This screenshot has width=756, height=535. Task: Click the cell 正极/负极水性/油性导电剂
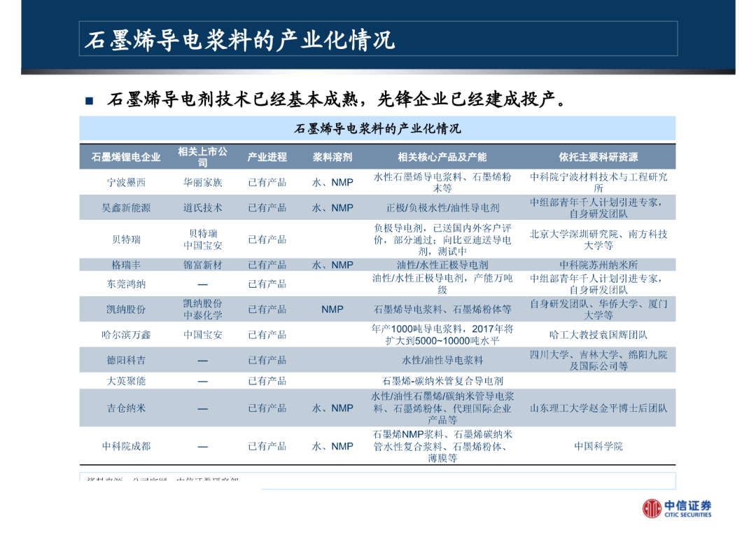(x=442, y=208)
